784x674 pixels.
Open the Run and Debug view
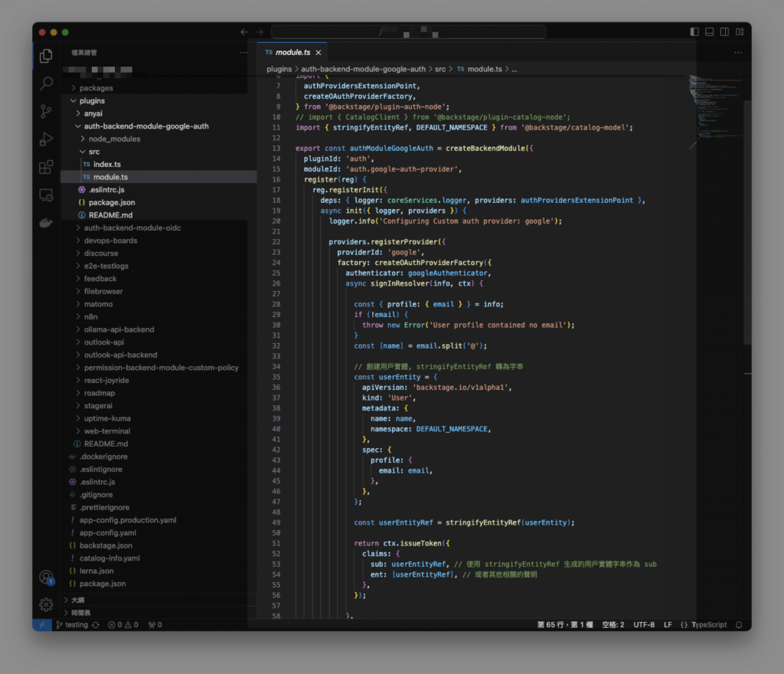46,139
